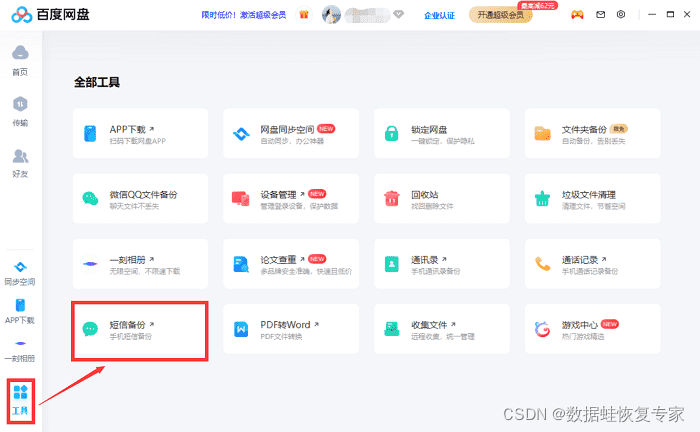Click the gamepad icon in title bar
Viewport: 700px width, 432px height.
(x=577, y=15)
